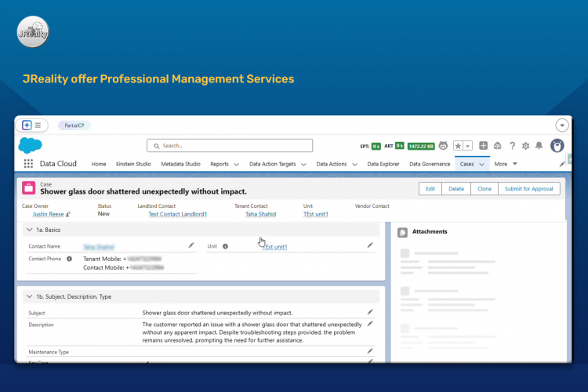The width and height of the screenshot is (588, 392).
Task: Click the favorites star icon
Action: pos(458,146)
